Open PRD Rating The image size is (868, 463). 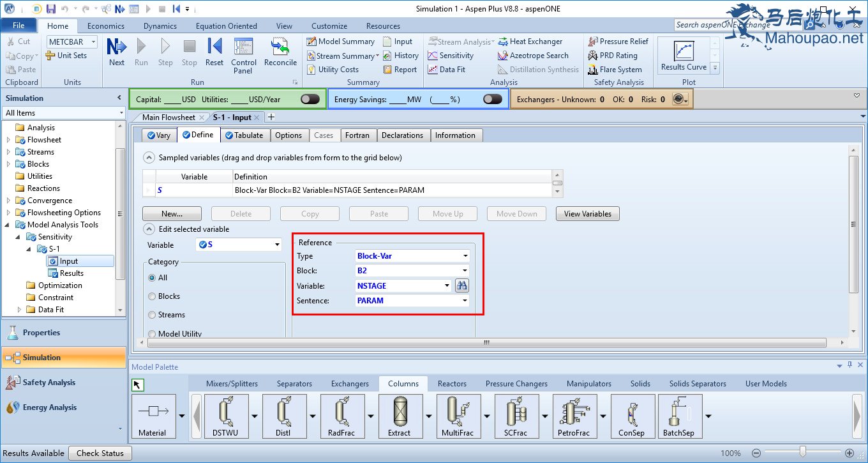[613, 56]
